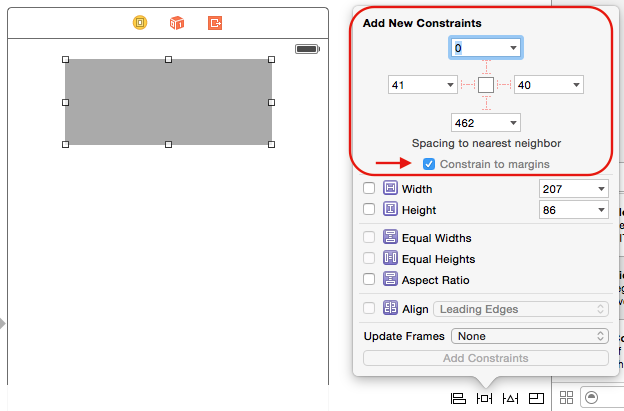Click the grid view icon in library bar
The width and height of the screenshot is (624, 411).
tap(567, 398)
